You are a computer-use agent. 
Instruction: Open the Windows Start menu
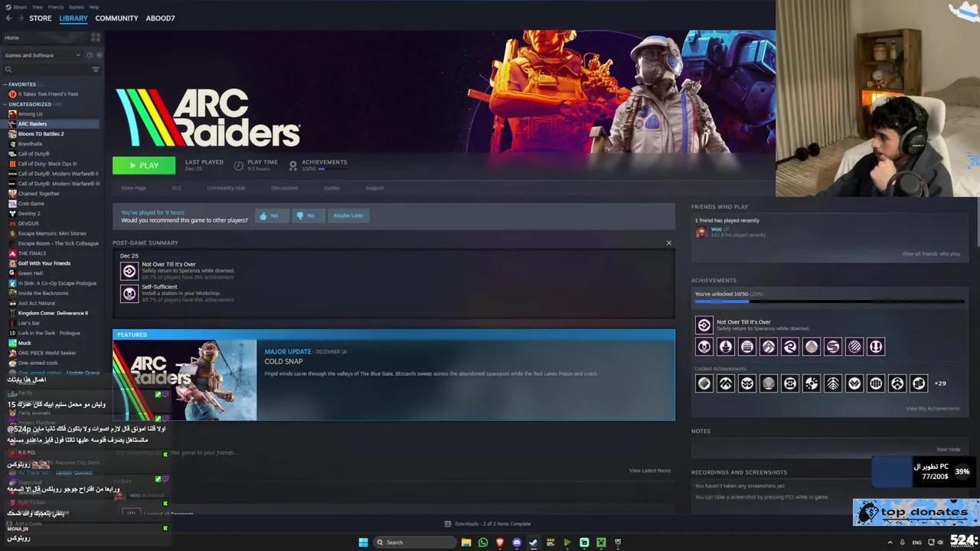pyautogui.click(x=363, y=543)
